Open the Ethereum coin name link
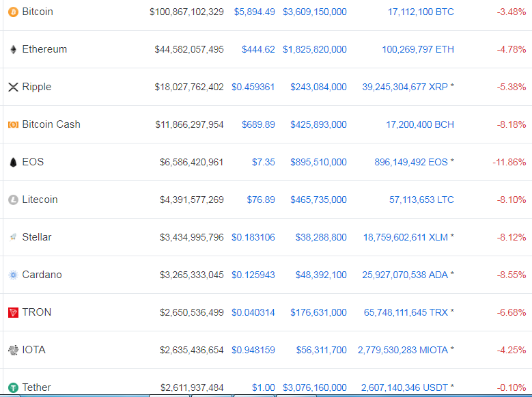This screenshot has width=532, height=397. (44, 49)
